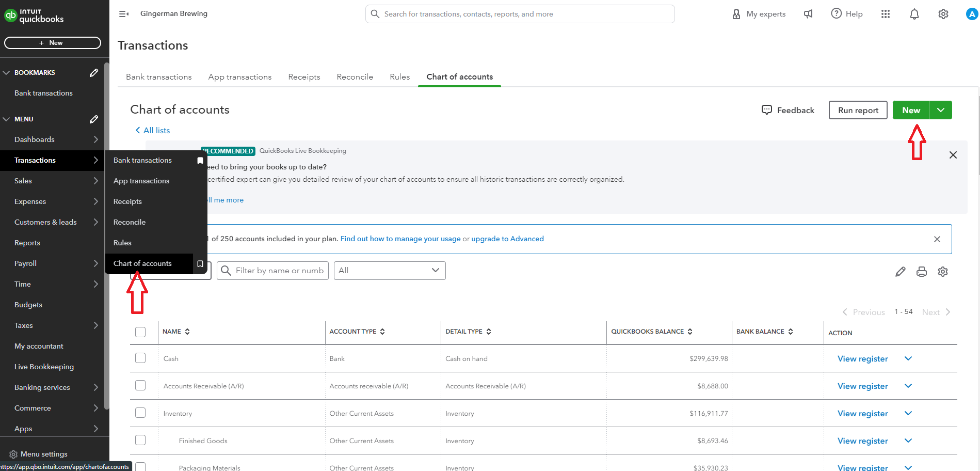Check the Cash account row
The image size is (980, 471).
click(x=140, y=358)
